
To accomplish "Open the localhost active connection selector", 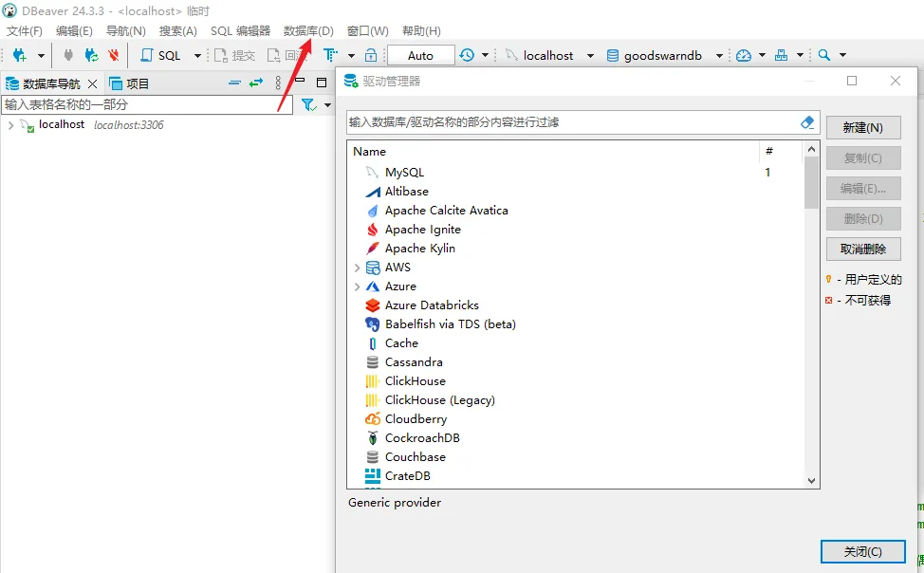I will point(549,55).
